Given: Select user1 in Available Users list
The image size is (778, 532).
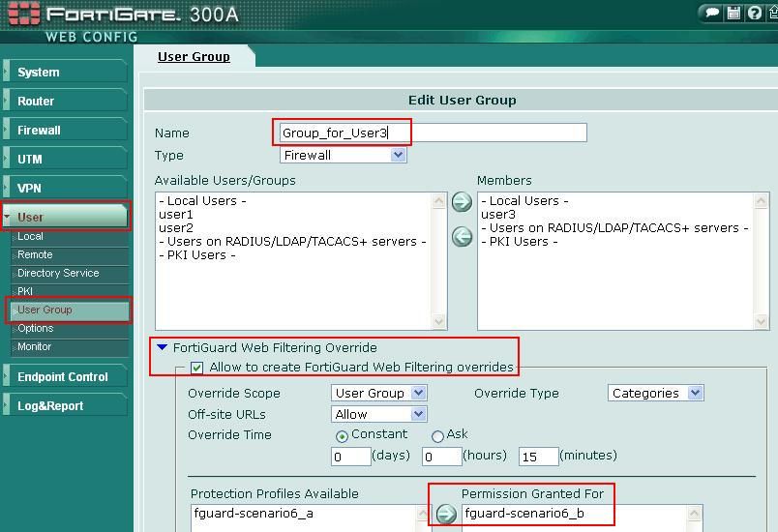Looking at the screenshot, I should 176,214.
